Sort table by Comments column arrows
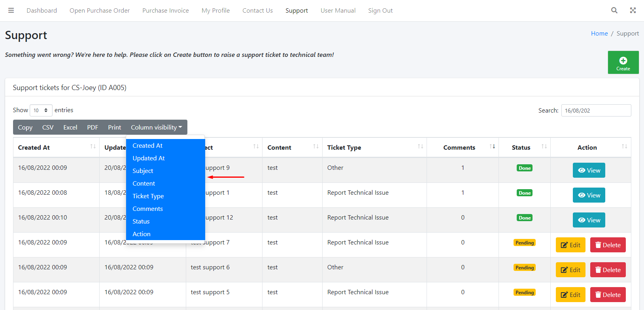Viewport: 644px width, 310px height. click(x=492, y=147)
